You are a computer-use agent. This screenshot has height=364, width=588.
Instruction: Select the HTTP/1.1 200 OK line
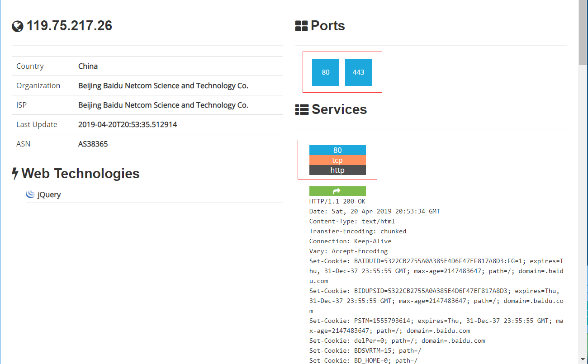337,201
